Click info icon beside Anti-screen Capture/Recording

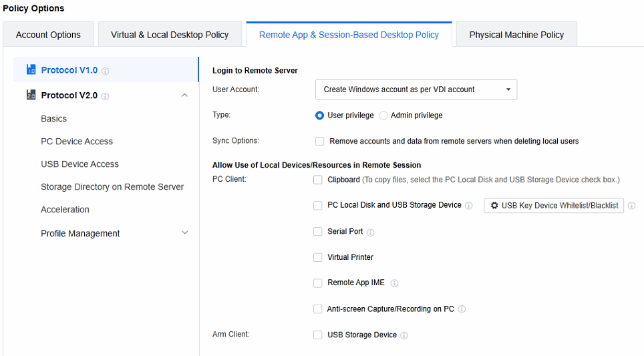pos(462,309)
